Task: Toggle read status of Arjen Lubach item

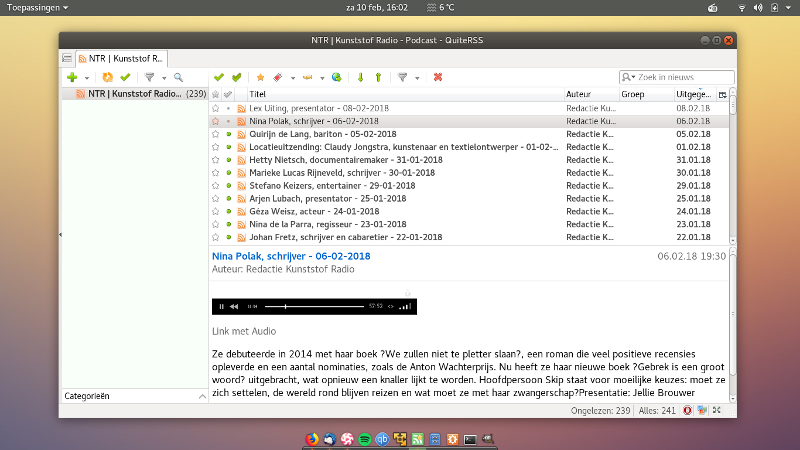Action: point(229,198)
